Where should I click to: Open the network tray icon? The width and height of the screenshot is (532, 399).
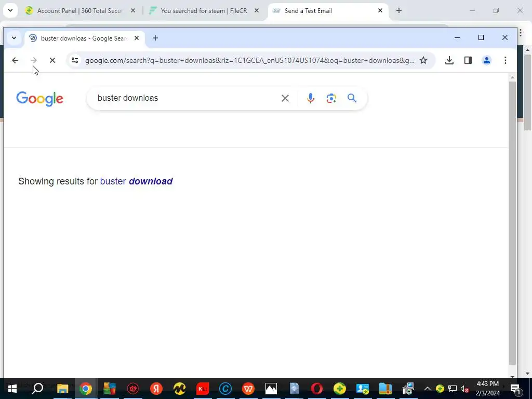[x=453, y=389]
